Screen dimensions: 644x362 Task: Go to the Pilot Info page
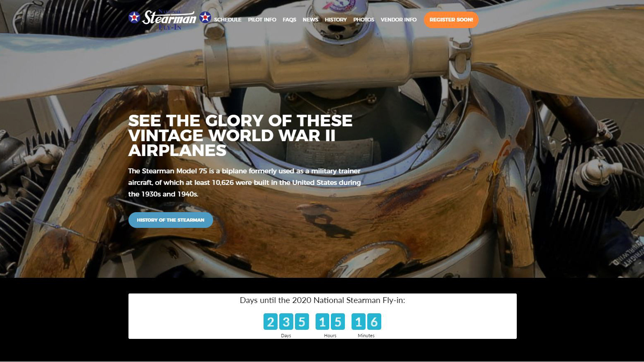coord(262,20)
